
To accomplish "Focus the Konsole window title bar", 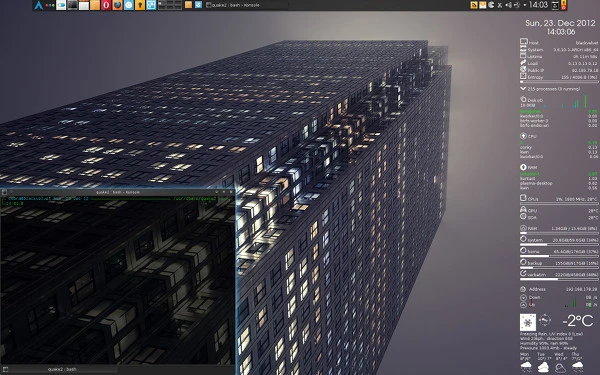I will coord(117,192).
